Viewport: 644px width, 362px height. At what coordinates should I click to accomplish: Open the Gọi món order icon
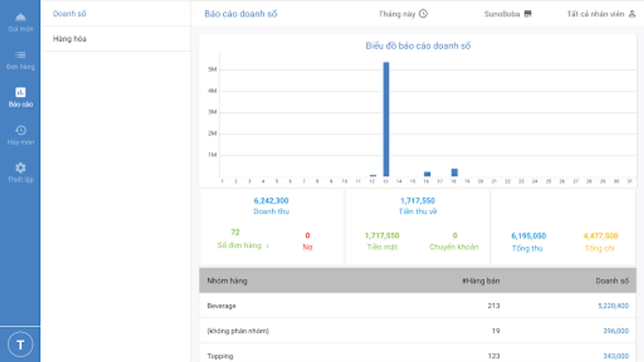(21, 17)
